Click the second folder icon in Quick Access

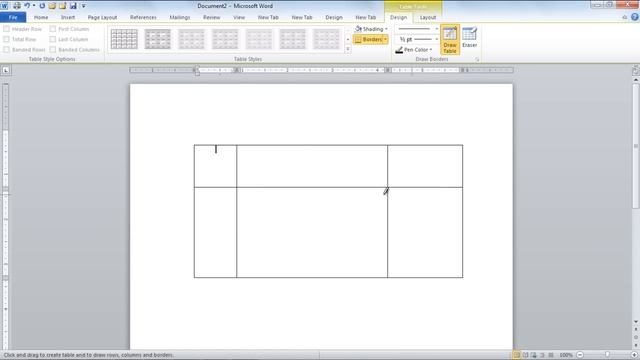click(62, 6)
